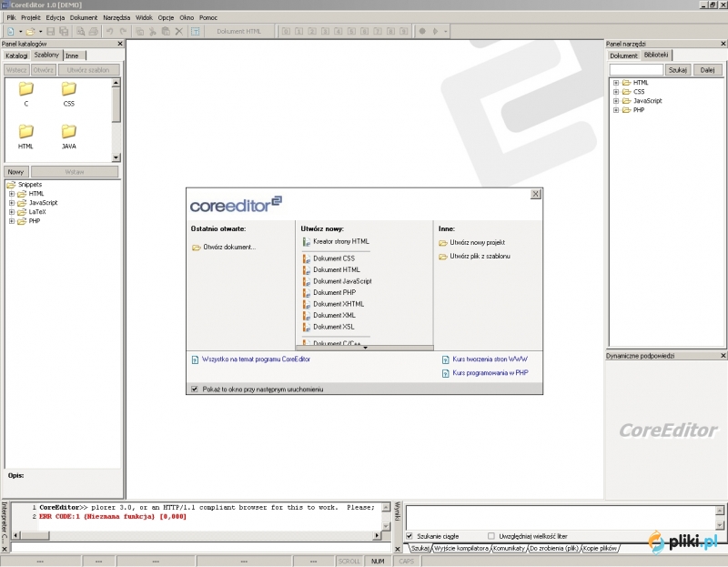Close the Panel katalogów panel

pos(120,44)
